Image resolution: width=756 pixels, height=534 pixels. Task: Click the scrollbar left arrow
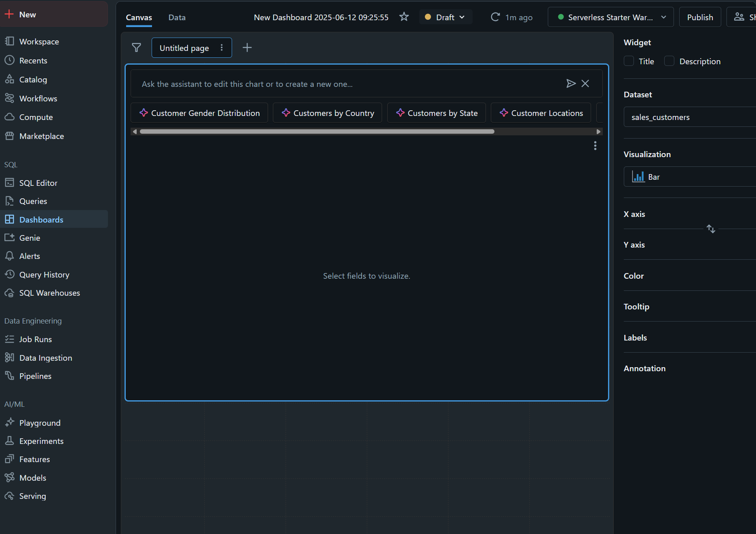(135, 132)
